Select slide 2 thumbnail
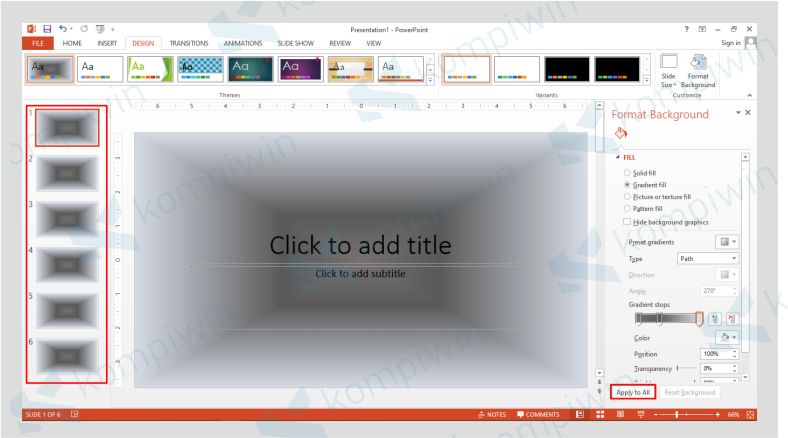 tap(67, 174)
